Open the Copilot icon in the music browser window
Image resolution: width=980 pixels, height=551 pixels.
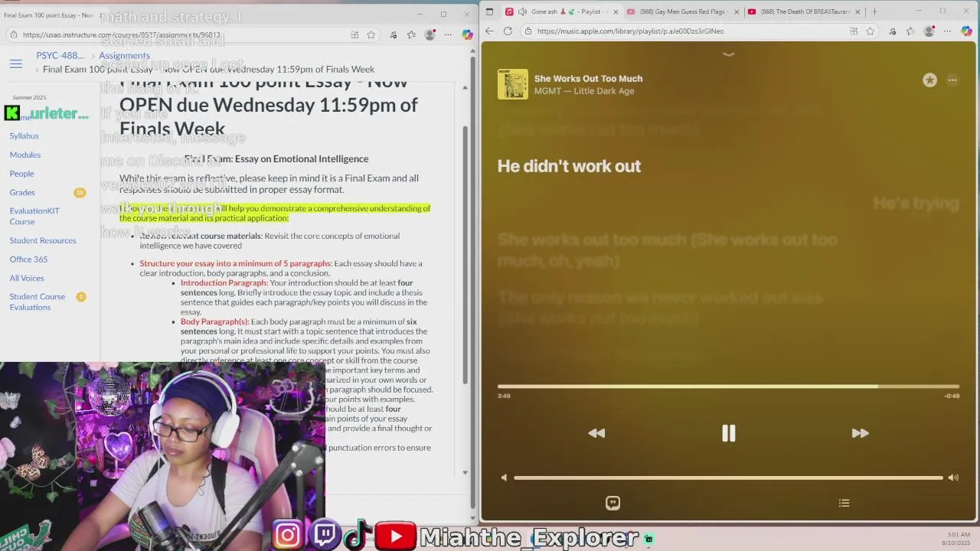[x=966, y=31]
